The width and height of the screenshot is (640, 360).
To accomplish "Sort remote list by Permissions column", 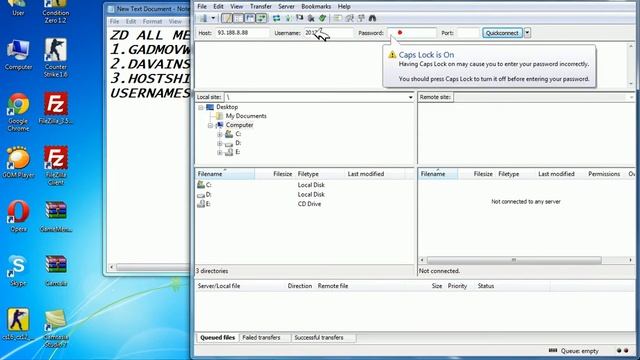I will coord(604,174).
